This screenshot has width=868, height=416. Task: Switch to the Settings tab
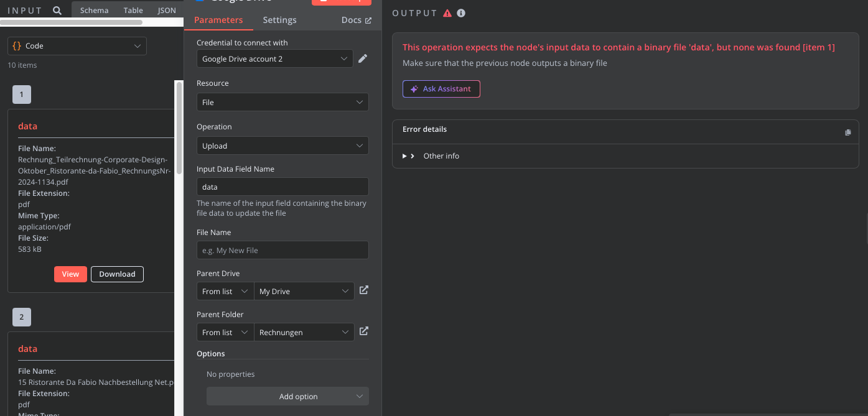279,20
